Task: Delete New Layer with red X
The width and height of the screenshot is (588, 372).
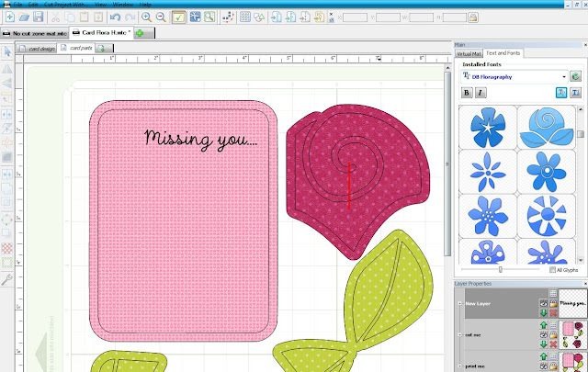Action: (x=553, y=312)
